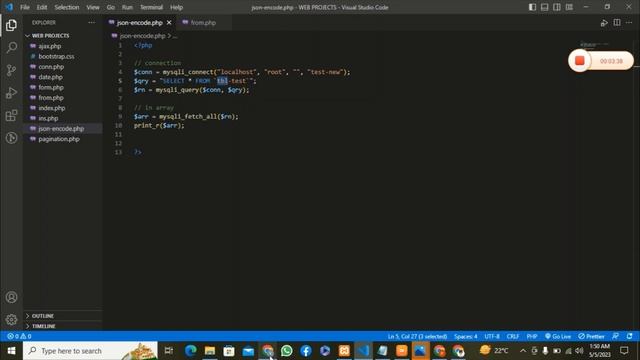Change encoding via UTF-8 status item

(x=492, y=336)
